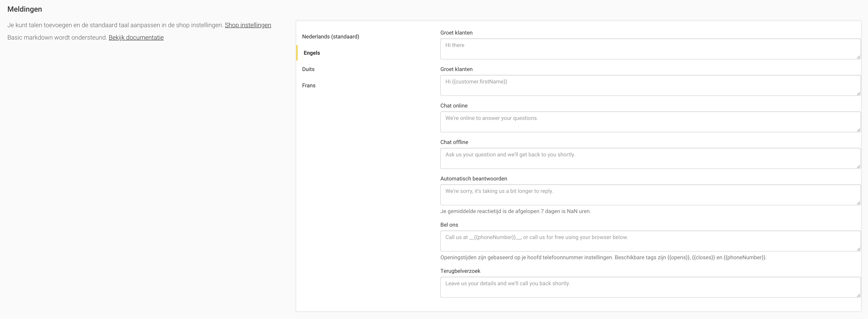
Task: Click the Terugbelverzoek label
Action: point(460,271)
